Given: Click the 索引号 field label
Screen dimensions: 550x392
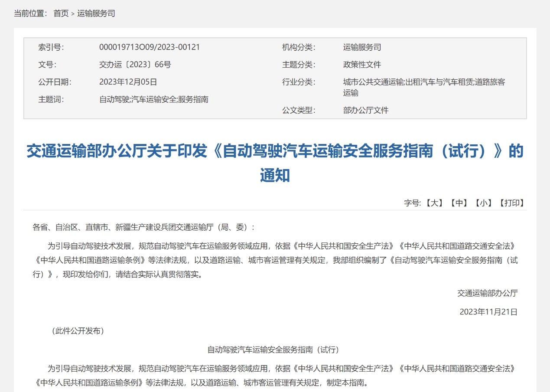Looking at the screenshot, I should pos(51,47).
